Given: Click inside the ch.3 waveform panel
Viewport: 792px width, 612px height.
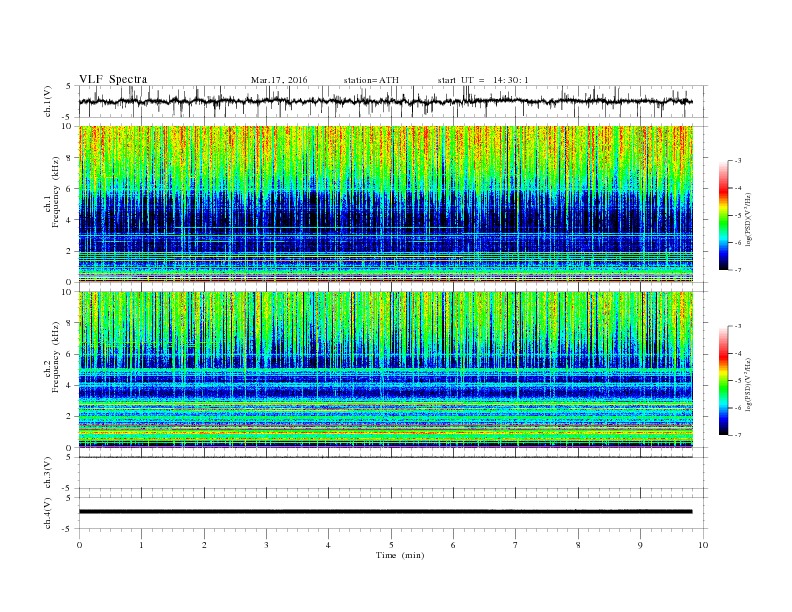Looking at the screenshot, I should tap(393, 473).
